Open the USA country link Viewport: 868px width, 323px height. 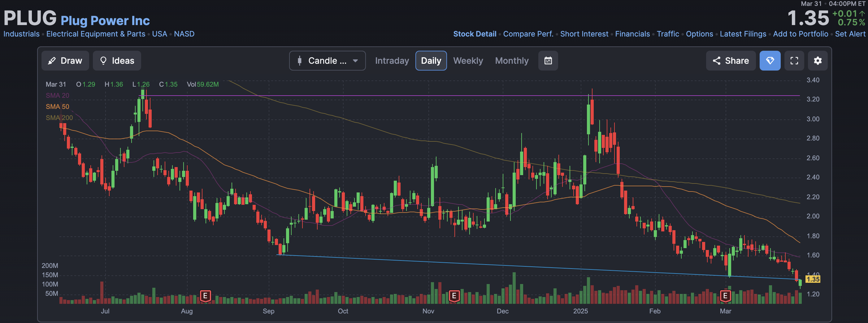(x=159, y=34)
